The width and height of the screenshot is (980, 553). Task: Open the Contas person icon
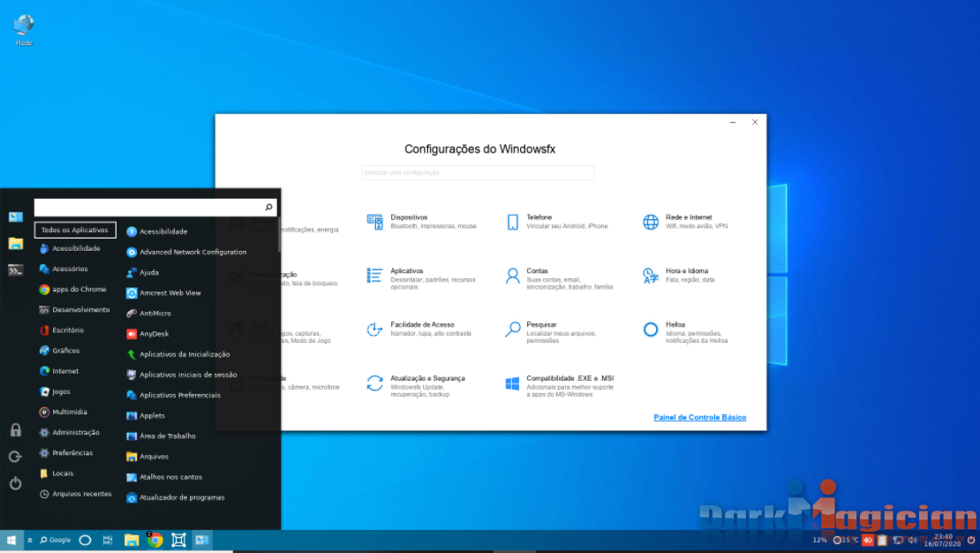[x=512, y=276]
